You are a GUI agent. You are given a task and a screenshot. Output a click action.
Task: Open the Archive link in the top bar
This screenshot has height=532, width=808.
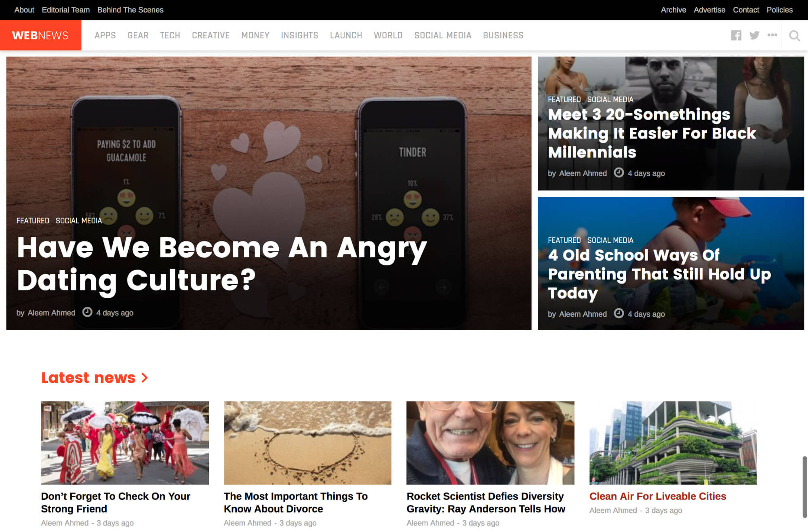click(x=673, y=10)
